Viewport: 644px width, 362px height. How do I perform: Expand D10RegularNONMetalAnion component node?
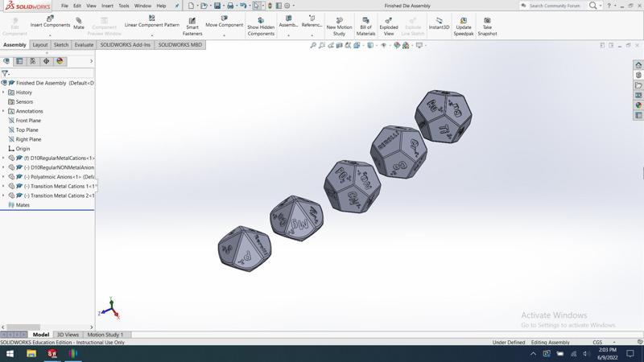click(3, 167)
